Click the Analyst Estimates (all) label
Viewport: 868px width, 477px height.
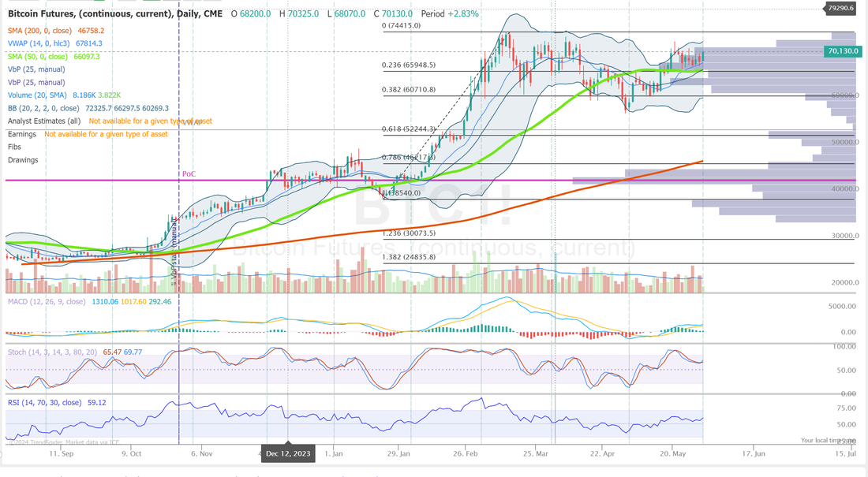click(44, 121)
